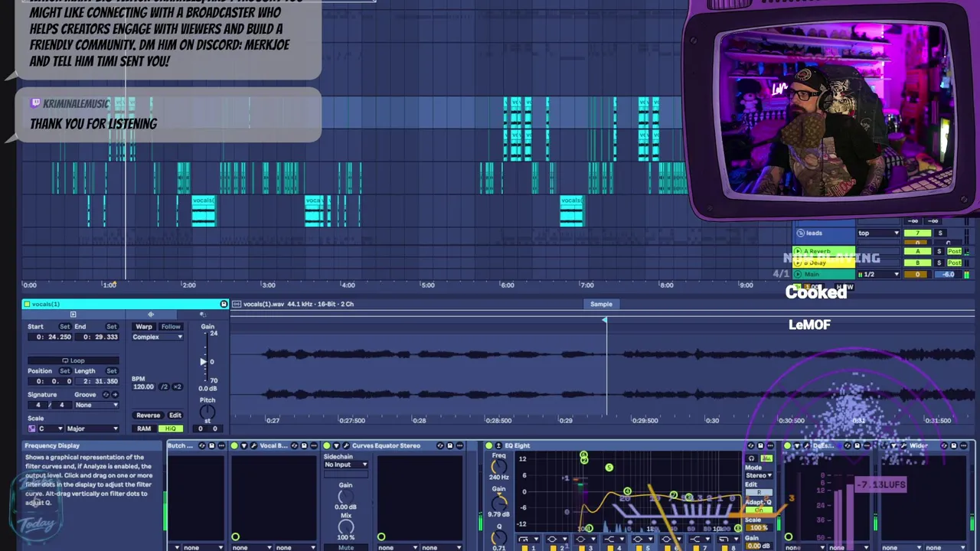
Task: Click Curves Equator Stereo device activator
Action: coord(327,445)
